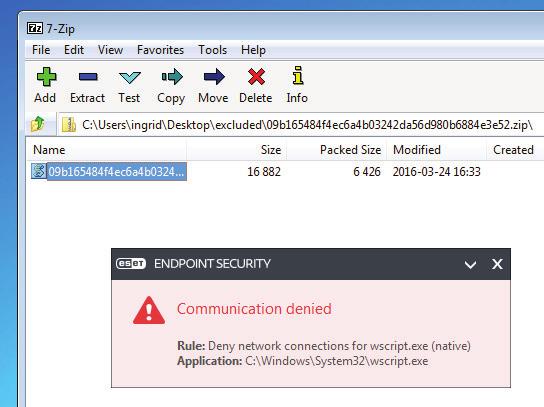Select file 09b165484f4ec6a4b0324... in list

tap(116, 171)
